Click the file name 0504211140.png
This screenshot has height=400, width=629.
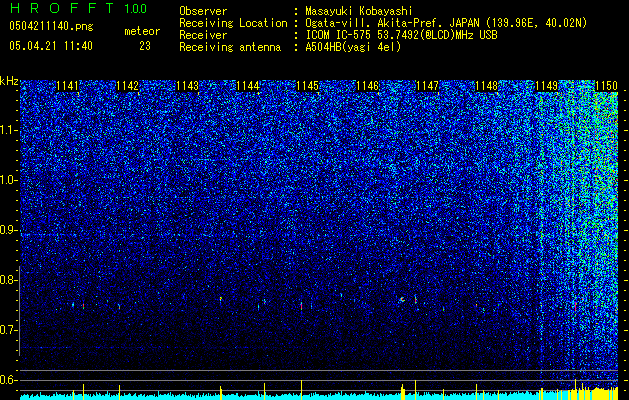51,27
